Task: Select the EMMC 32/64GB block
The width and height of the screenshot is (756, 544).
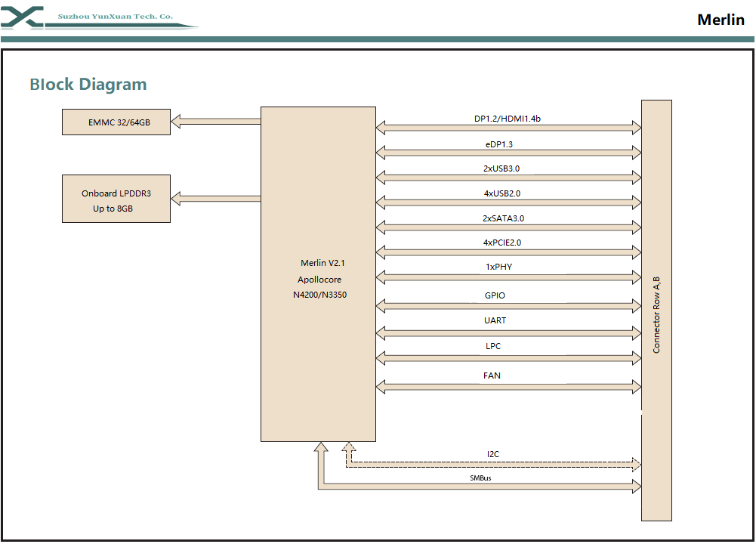Action: click(116, 122)
